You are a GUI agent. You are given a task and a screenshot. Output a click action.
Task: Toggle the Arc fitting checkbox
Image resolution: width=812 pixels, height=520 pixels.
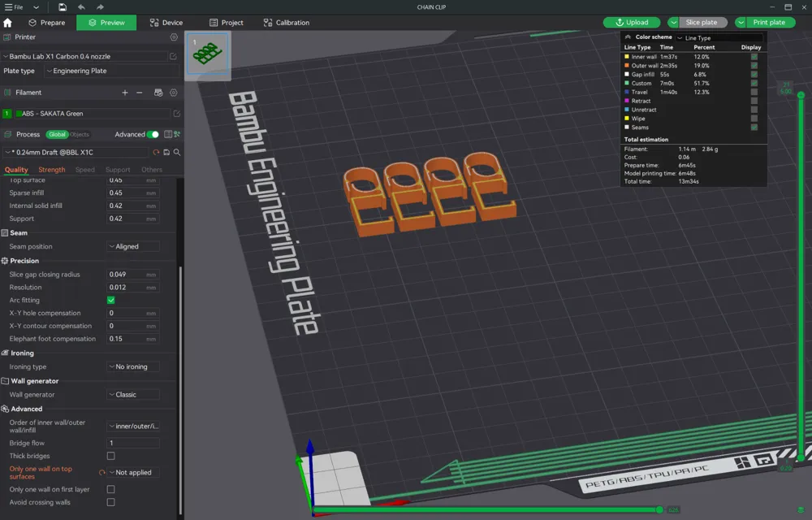click(110, 300)
